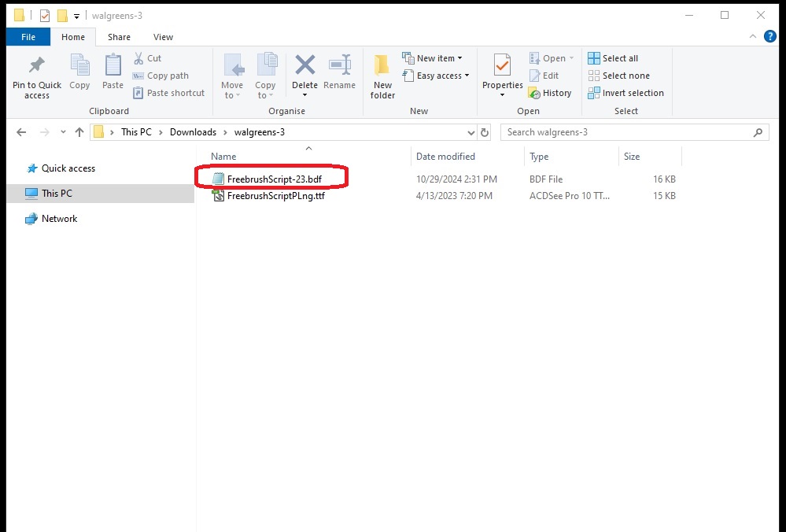The width and height of the screenshot is (786, 532).
Task: Go back with the Back arrow
Action: point(21,132)
